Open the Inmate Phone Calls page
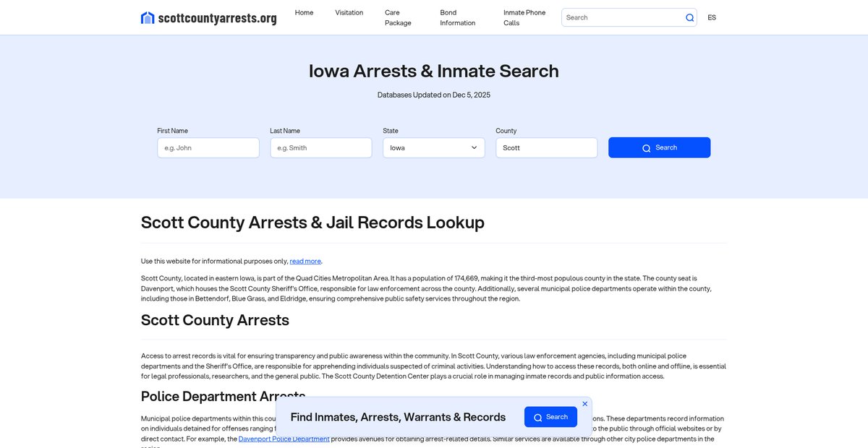The image size is (868, 448). coord(524,17)
